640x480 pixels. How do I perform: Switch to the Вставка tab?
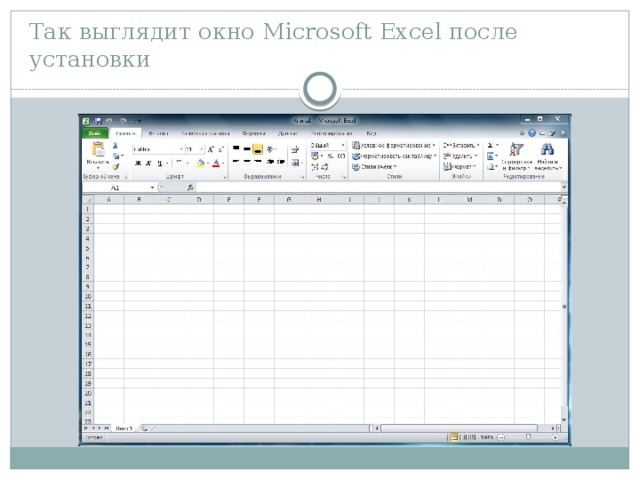[x=158, y=133]
